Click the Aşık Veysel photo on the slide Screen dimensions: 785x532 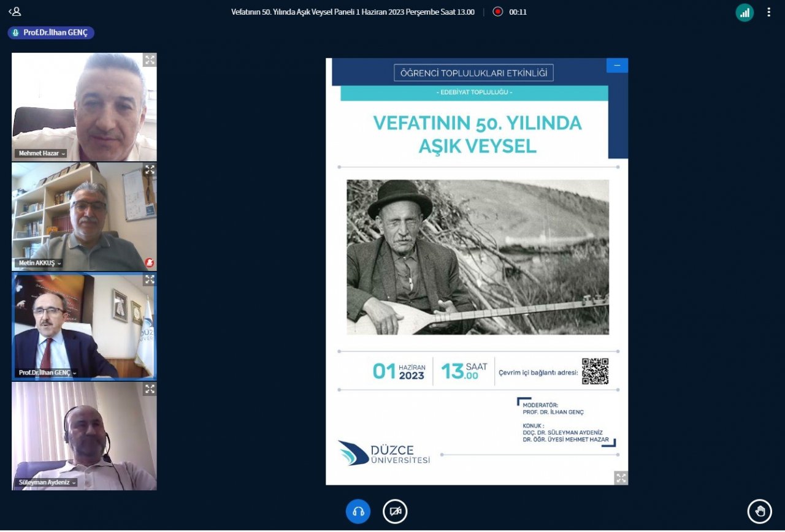478,257
